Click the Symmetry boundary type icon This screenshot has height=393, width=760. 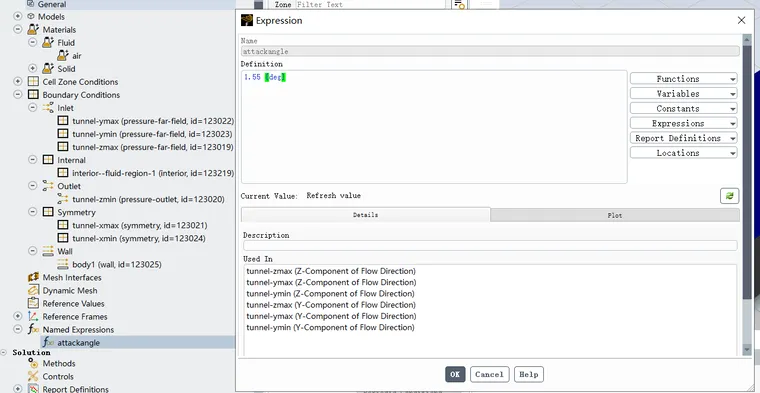click(48, 212)
